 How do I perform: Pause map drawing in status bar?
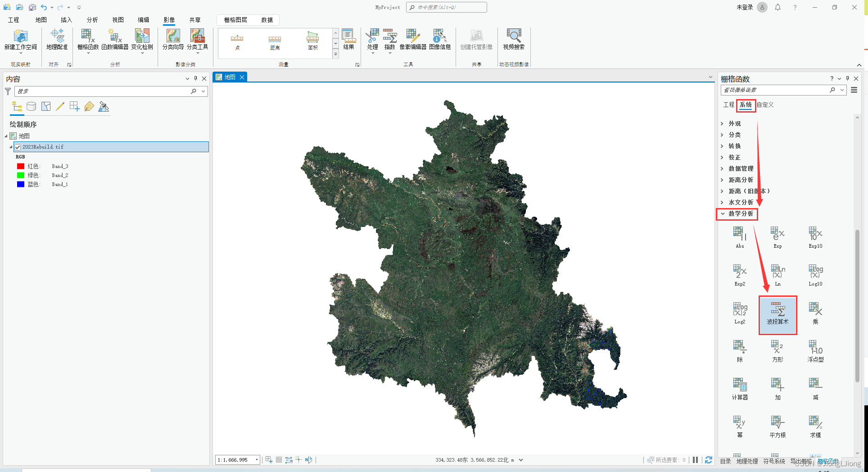pos(696,460)
